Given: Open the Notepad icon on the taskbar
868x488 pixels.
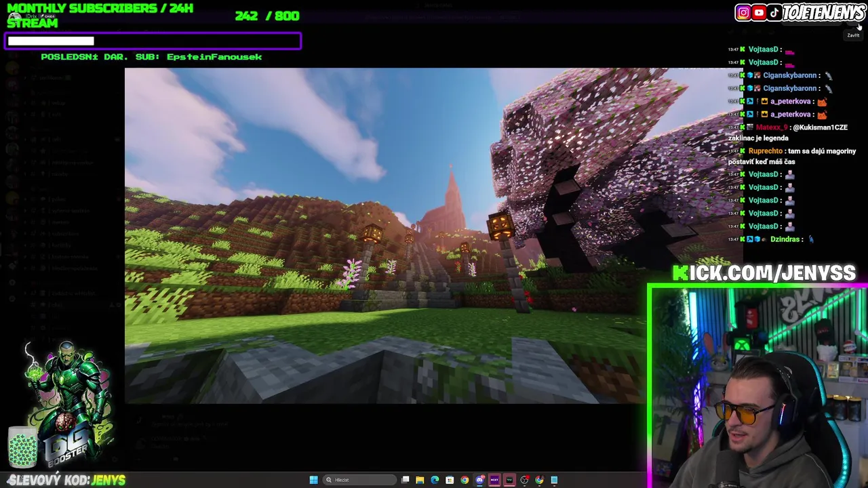Looking at the screenshot, I should 554,480.
